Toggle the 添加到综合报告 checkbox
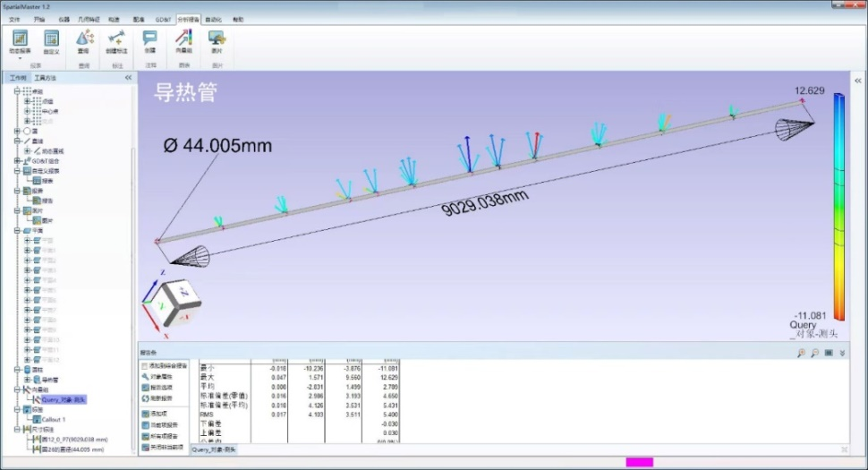The width and height of the screenshot is (868, 470). coord(145,366)
